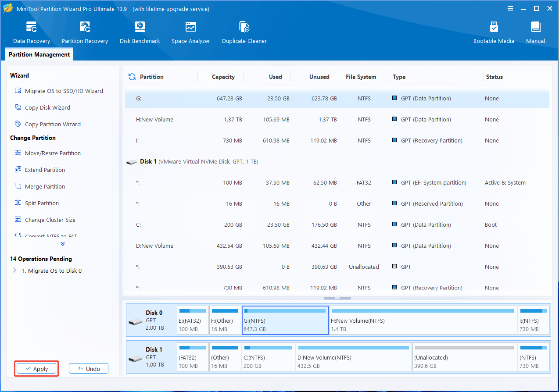This screenshot has height=392, width=559.
Task: Select F:(Other) block on Disk 0
Action: coord(225,321)
